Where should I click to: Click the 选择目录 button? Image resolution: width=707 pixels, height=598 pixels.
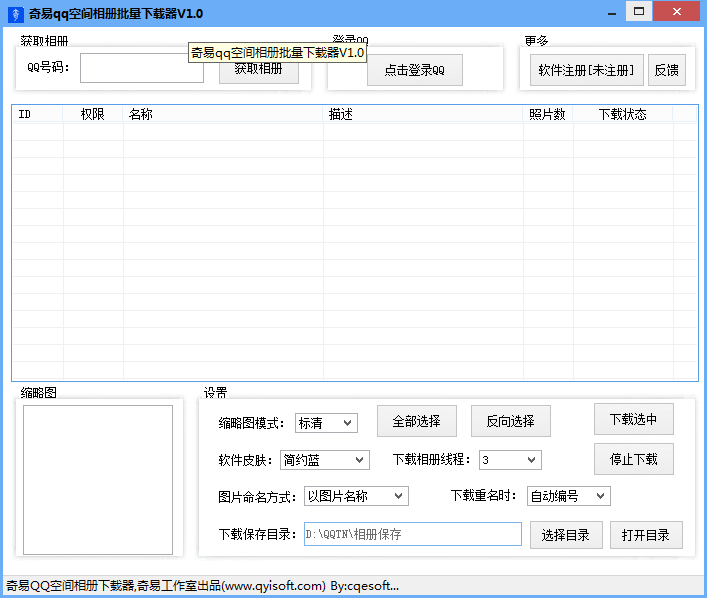click(x=566, y=534)
